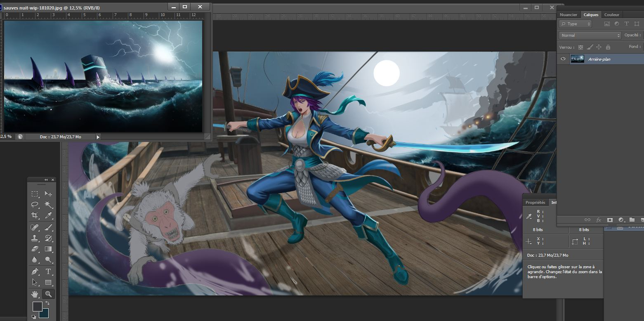The height and width of the screenshot is (321, 644).
Task: Select the Eraser tool
Action: click(x=35, y=249)
